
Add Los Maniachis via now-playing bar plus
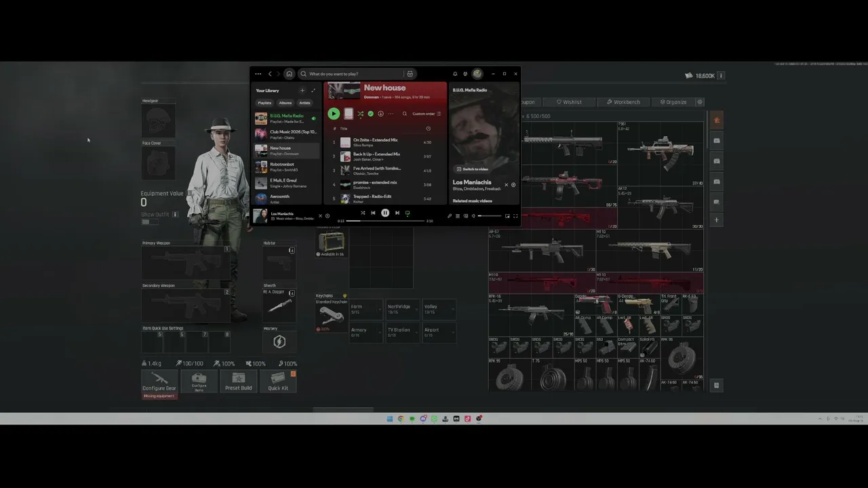point(328,216)
